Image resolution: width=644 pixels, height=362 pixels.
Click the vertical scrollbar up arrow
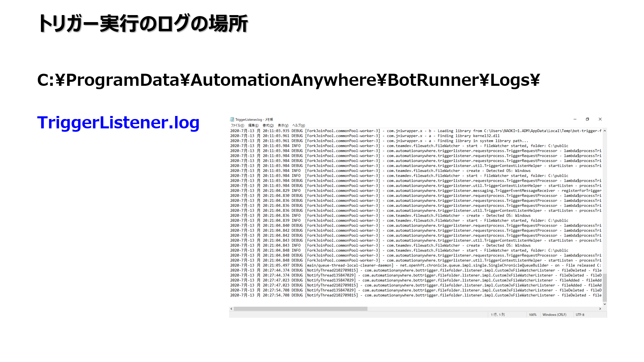click(605, 131)
